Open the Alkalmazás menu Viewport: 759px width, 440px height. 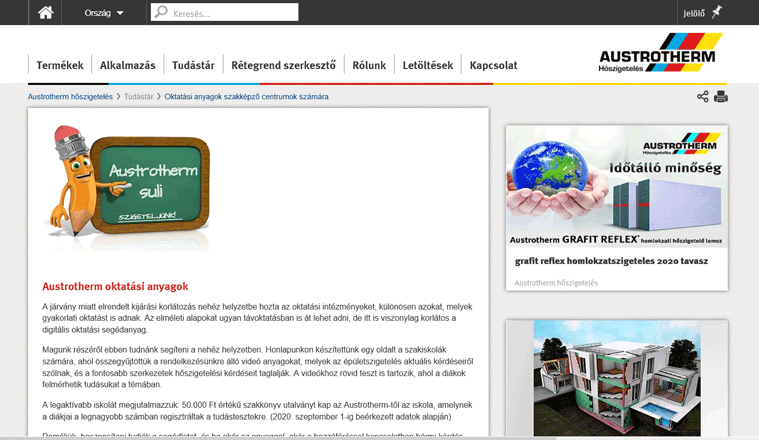pos(127,65)
